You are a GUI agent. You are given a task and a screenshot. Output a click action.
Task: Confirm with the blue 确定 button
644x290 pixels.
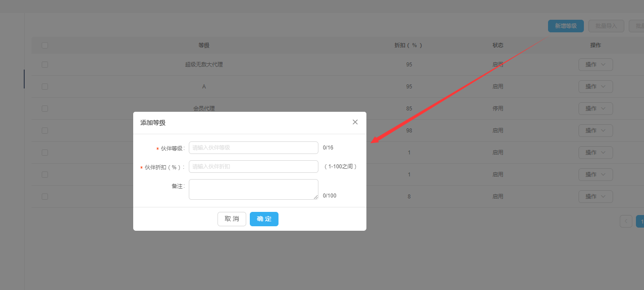tap(264, 219)
